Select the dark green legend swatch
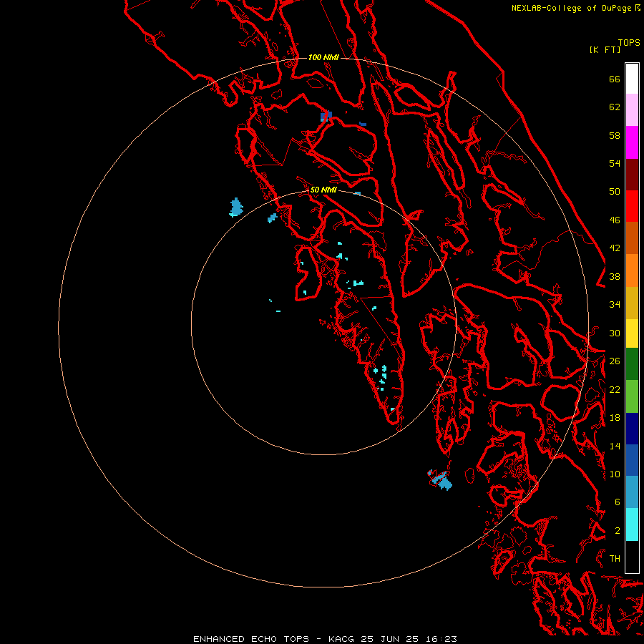Image resolution: width=644 pixels, height=644 pixels. tap(632, 364)
